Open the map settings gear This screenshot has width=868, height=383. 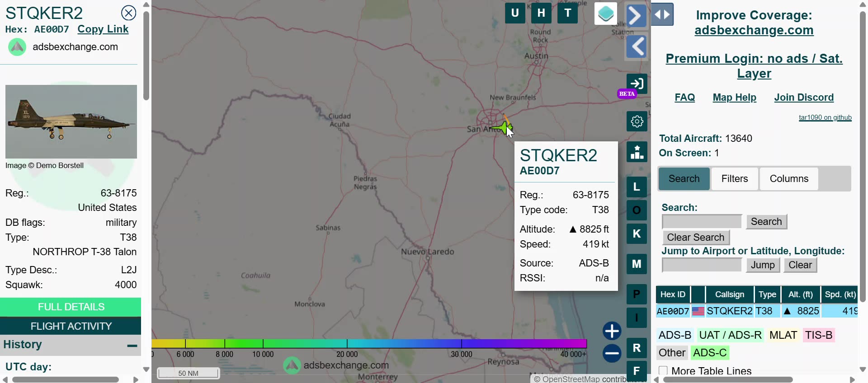click(637, 121)
